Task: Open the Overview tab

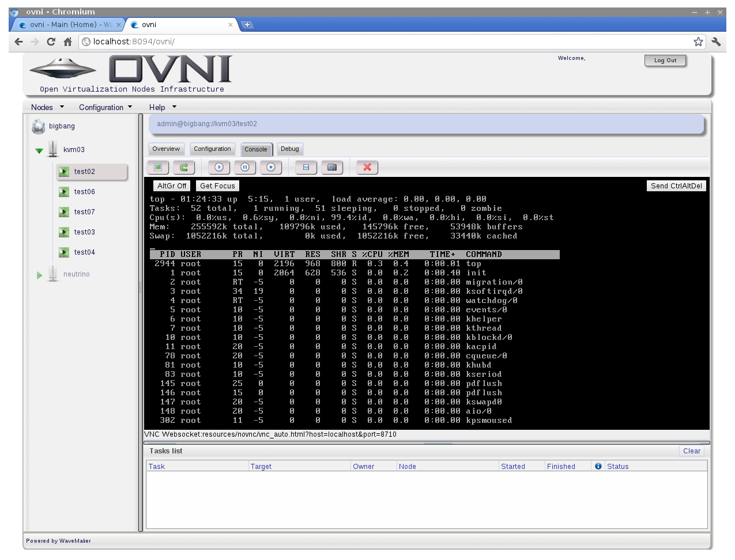Action: (166, 149)
